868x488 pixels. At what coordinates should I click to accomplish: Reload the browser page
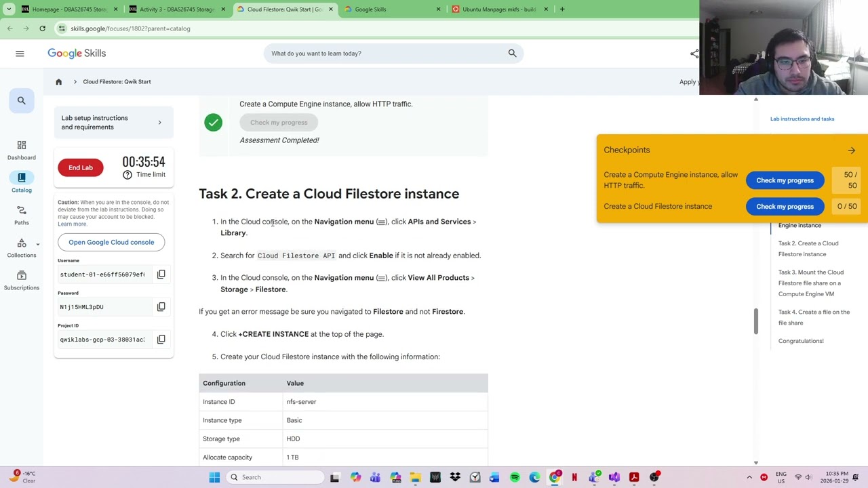pos(42,28)
